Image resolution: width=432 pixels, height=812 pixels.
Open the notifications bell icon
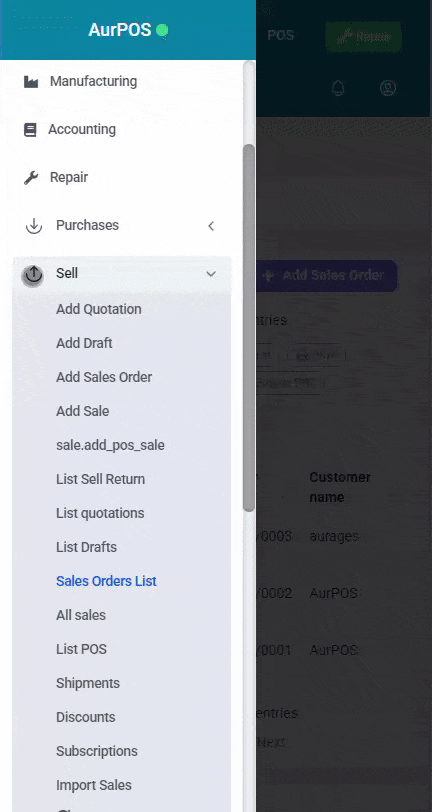tap(338, 88)
